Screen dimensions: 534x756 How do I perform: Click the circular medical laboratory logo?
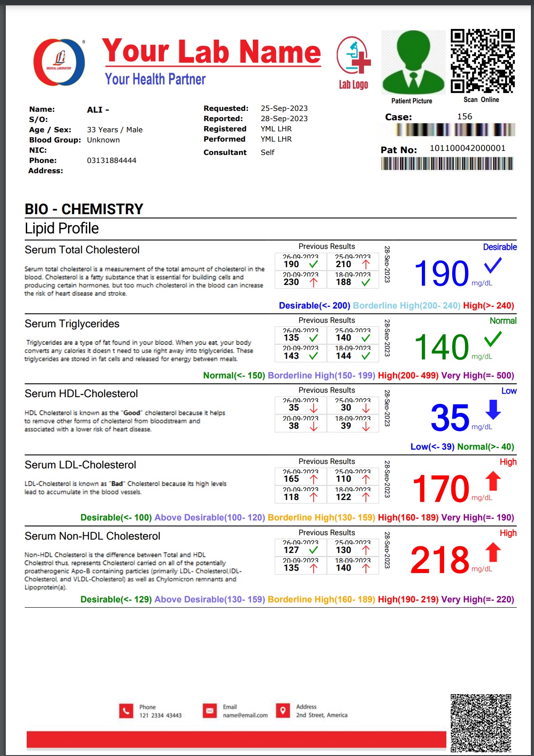[59, 62]
